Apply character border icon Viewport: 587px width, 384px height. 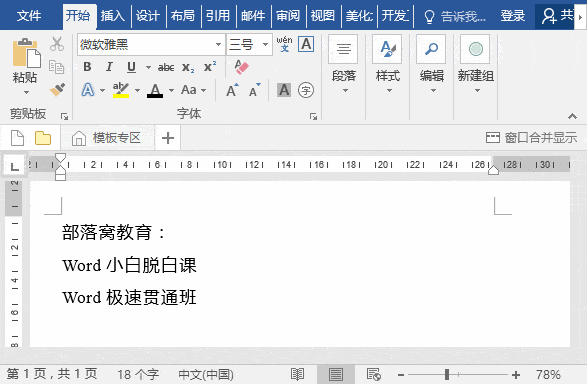point(306,44)
